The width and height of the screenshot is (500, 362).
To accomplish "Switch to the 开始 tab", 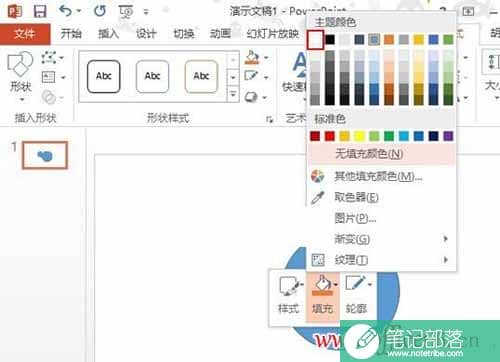I will [x=71, y=33].
